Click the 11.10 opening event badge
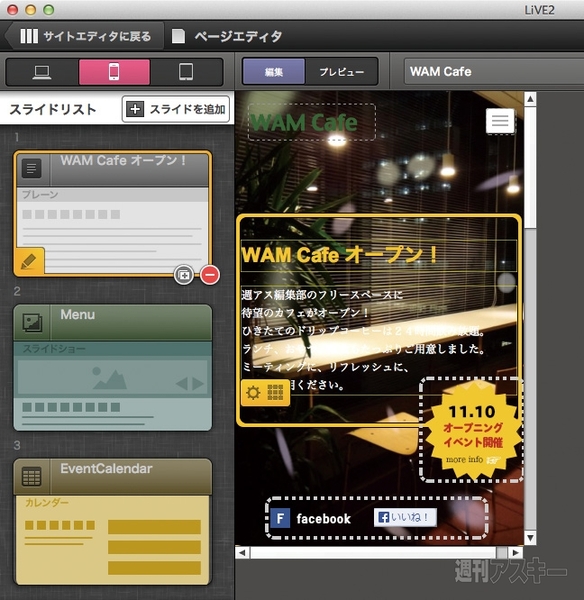Image resolution: width=584 pixels, height=600 pixels. point(473,430)
